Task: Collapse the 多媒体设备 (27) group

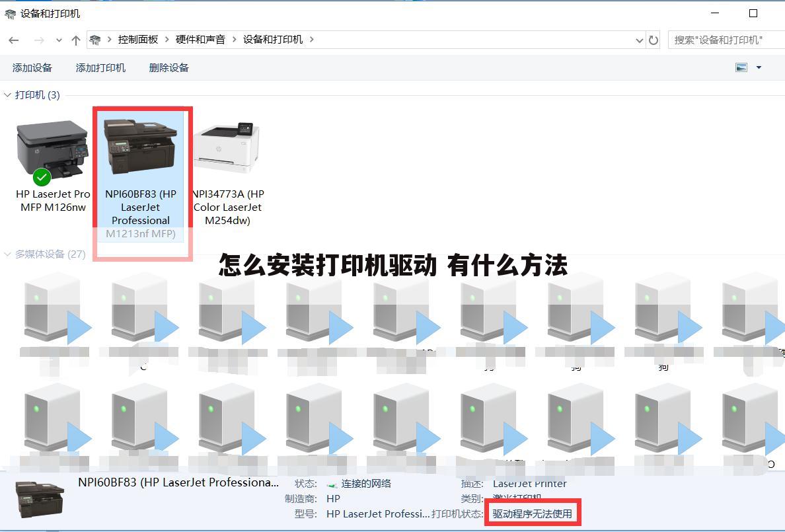Action: click(7, 254)
